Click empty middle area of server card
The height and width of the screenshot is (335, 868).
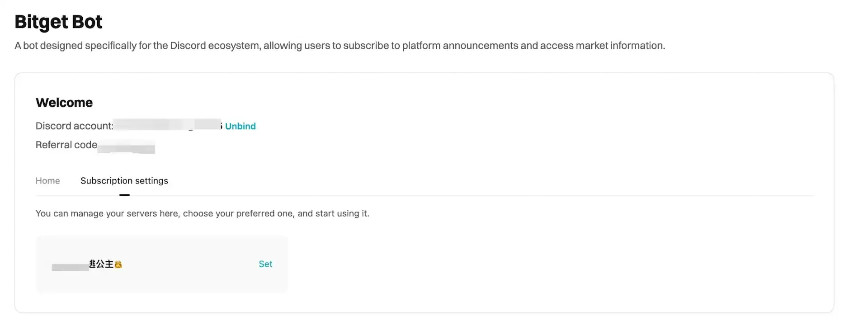pyautogui.click(x=190, y=264)
